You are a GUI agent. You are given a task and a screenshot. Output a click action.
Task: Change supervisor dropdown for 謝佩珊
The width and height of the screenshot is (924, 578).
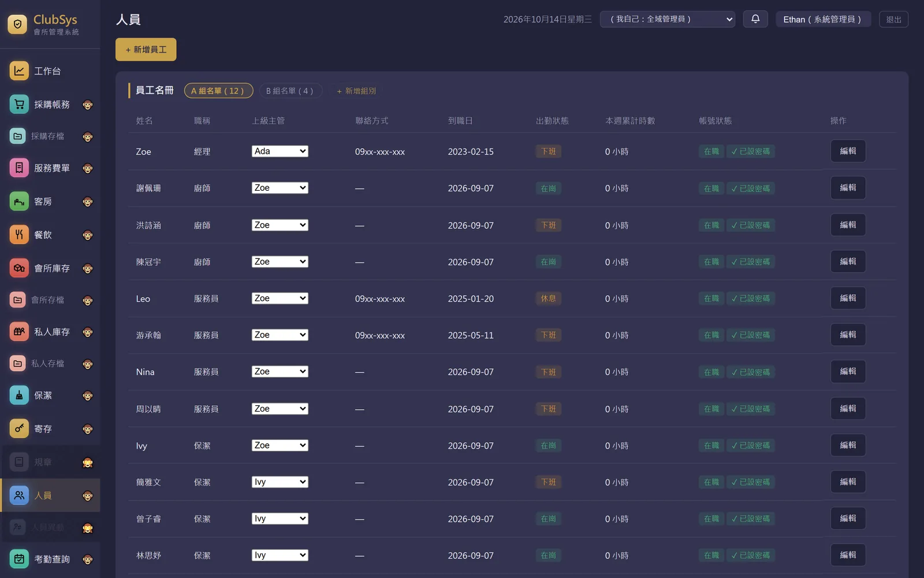pos(280,188)
